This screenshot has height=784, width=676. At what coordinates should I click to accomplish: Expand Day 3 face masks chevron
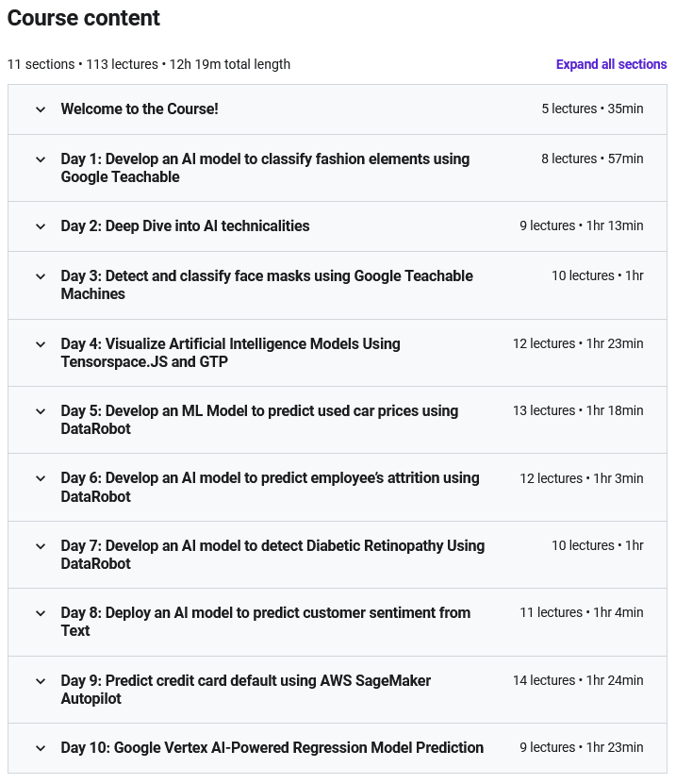pyautogui.click(x=41, y=276)
